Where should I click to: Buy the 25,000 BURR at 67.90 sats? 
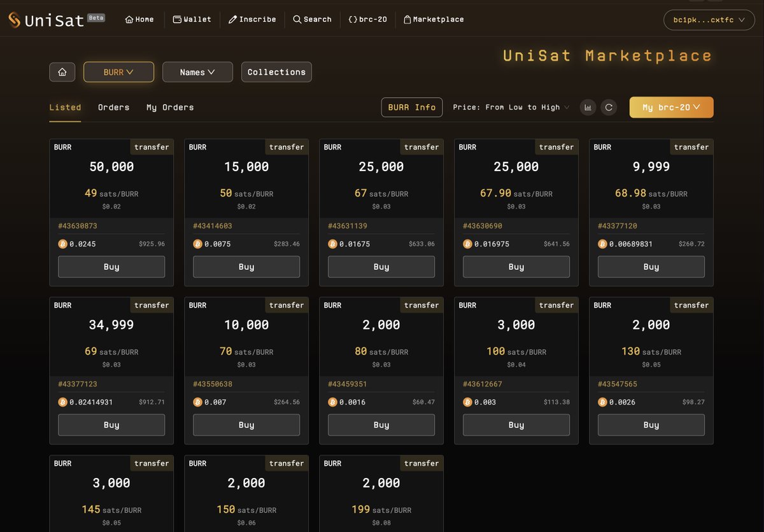coord(516,267)
